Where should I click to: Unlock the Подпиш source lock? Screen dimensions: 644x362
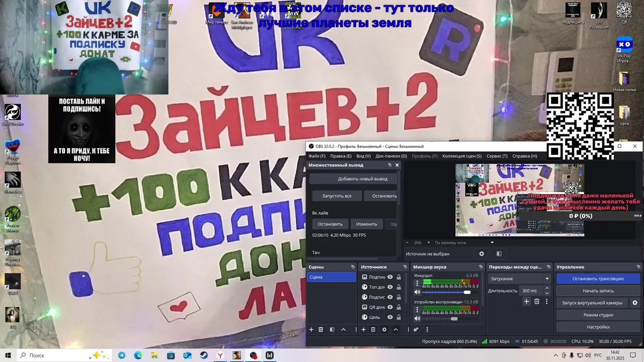tap(399, 277)
